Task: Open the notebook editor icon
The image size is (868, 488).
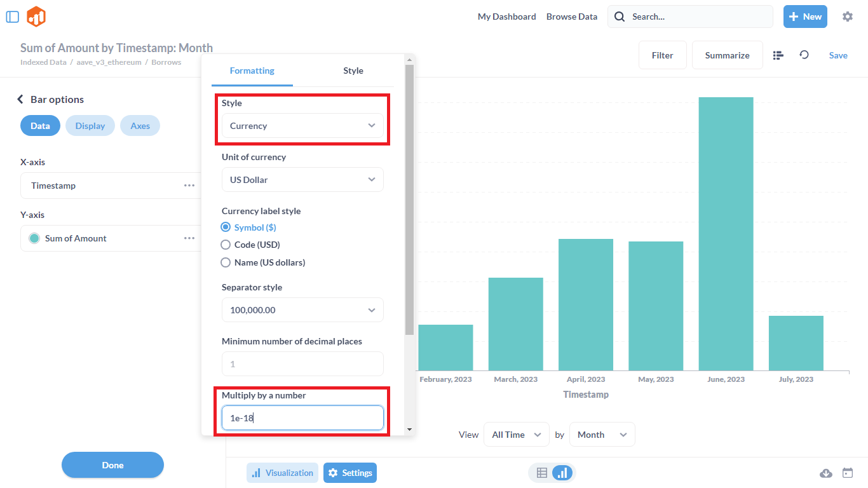Action: point(778,55)
